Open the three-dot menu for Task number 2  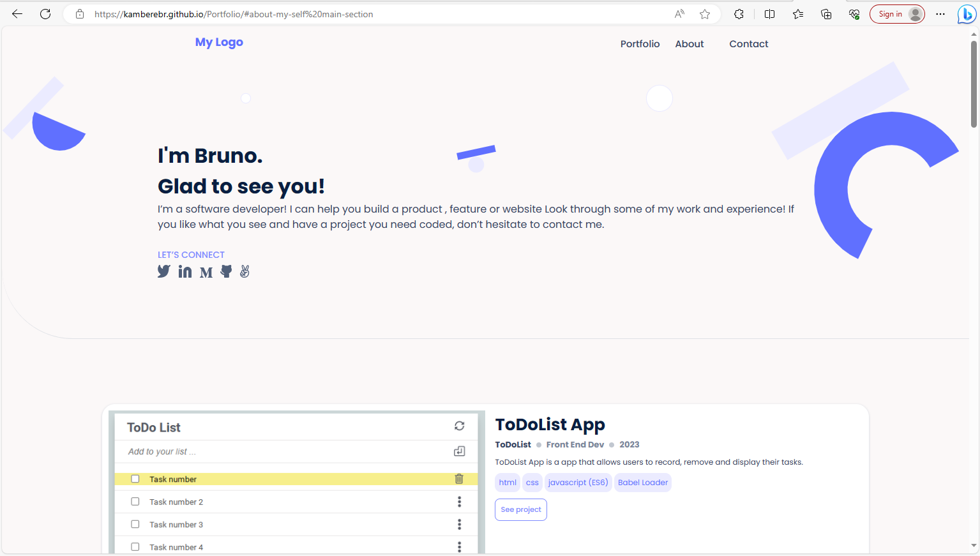459,502
